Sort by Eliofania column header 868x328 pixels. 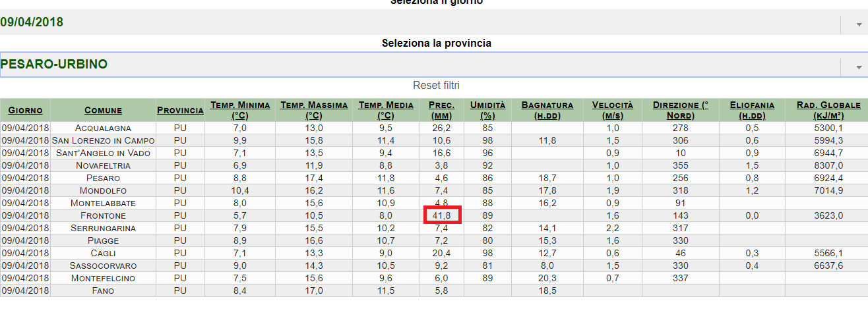[751, 110]
